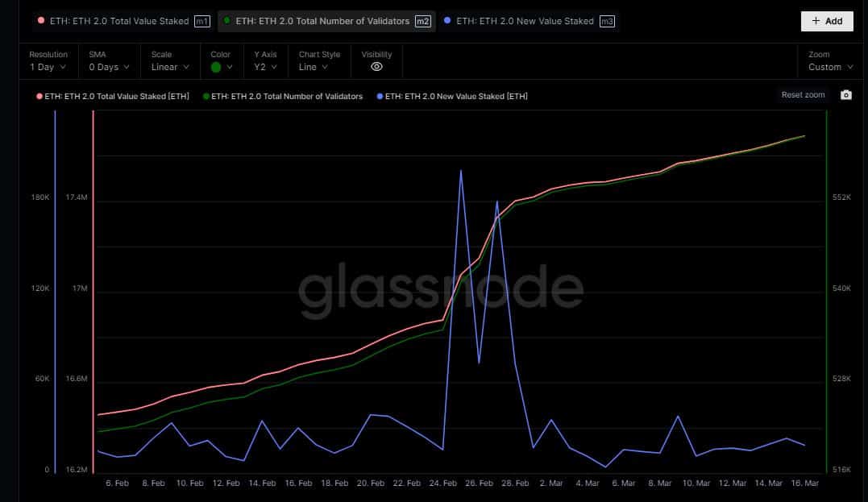
Task: Open the Zoom Custom selector
Action: click(829, 67)
